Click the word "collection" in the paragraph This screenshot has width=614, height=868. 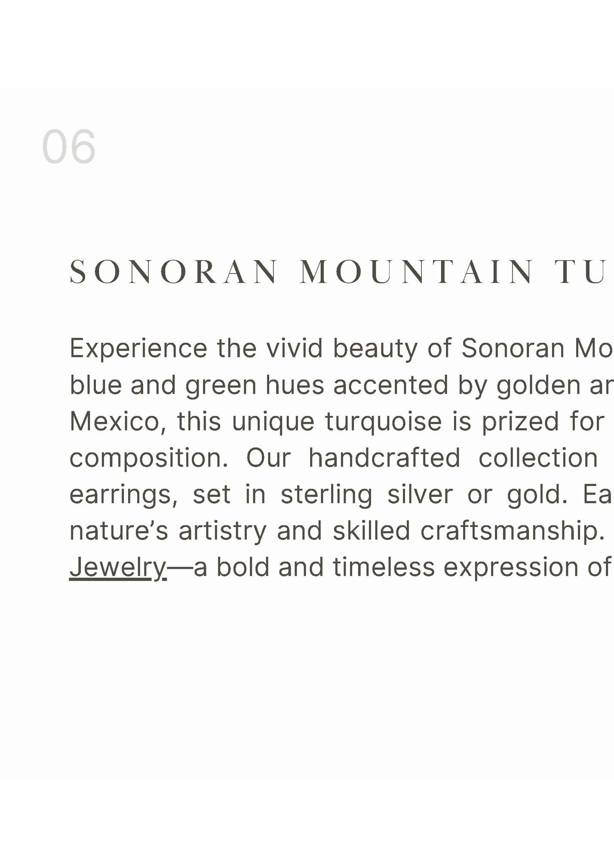tap(538, 458)
